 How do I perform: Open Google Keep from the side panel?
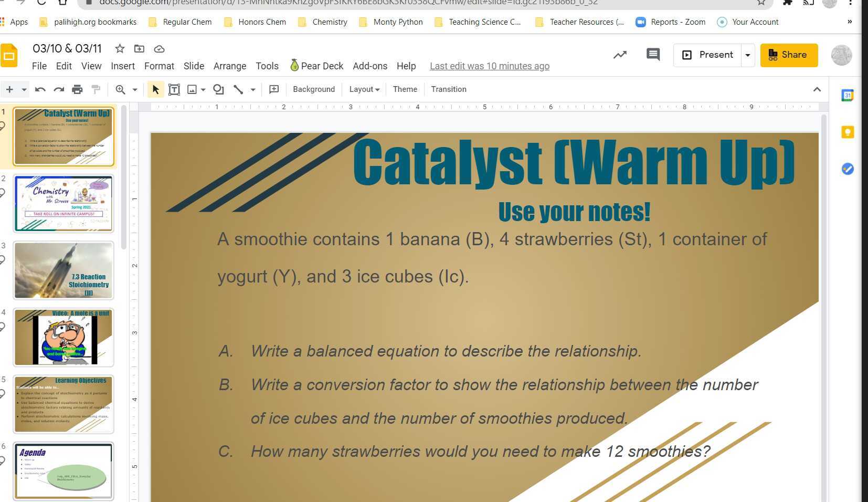tap(848, 132)
